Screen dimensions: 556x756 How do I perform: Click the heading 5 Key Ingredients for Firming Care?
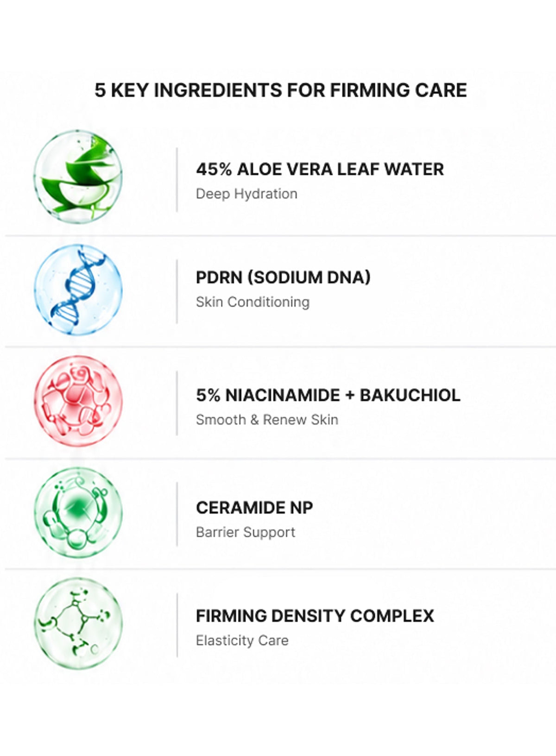tap(281, 90)
